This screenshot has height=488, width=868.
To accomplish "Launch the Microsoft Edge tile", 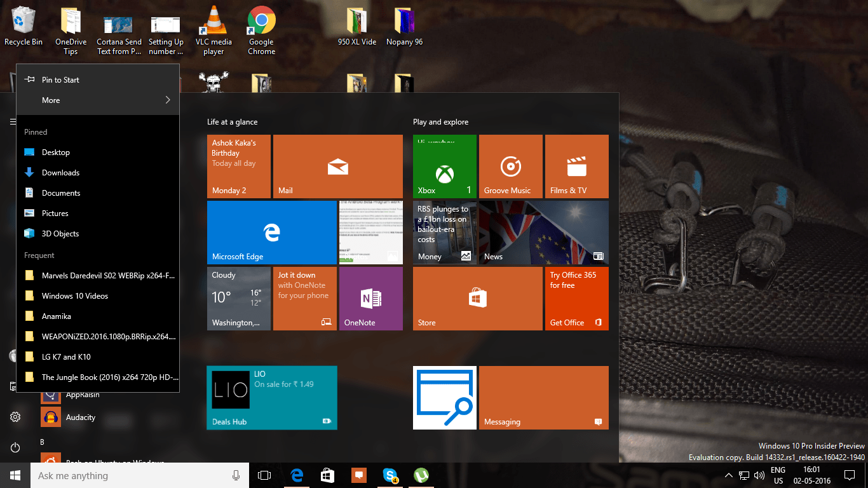I will pyautogui.click(x=272, y=233).
